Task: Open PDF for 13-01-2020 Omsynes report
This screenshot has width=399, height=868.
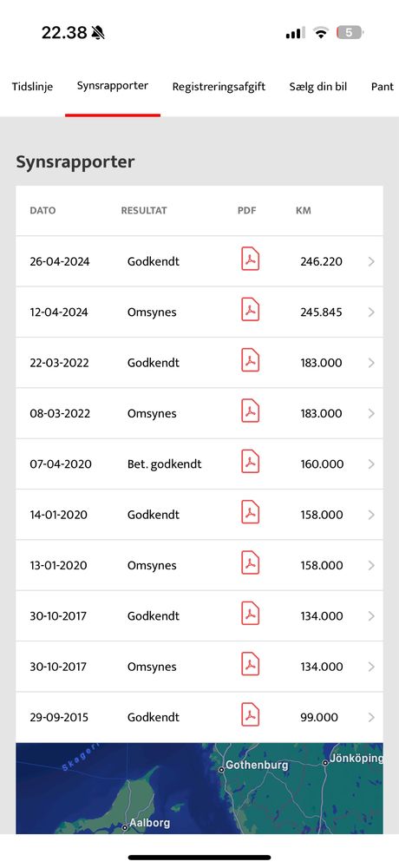Action: pos(250,563)
